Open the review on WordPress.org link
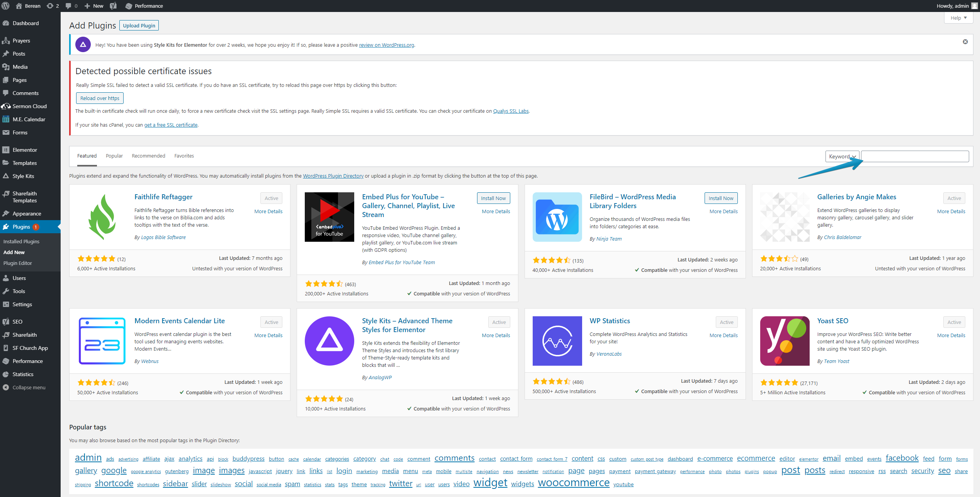980x497 pixels. [386, 45]
